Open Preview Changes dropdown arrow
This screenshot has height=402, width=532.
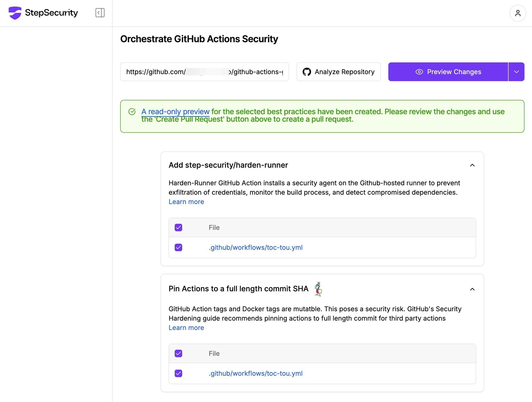click(516, 72)
